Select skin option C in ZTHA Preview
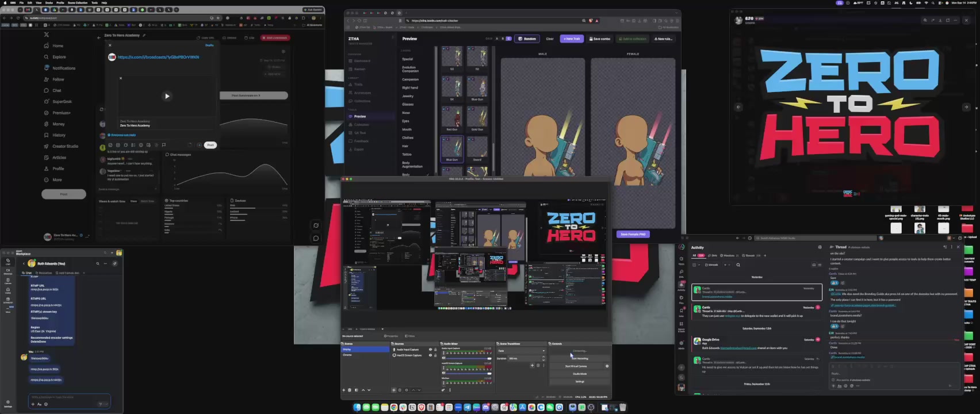This screenshot has height=414, width=980. pyautogui.click(x=508, y=39)
